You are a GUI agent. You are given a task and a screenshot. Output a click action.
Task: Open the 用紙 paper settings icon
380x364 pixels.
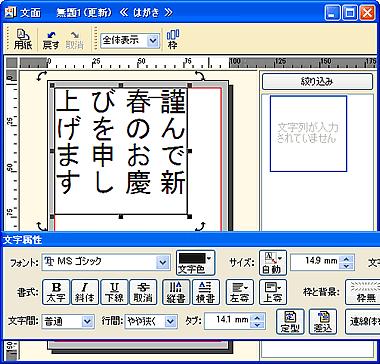(x=22, y=40)
